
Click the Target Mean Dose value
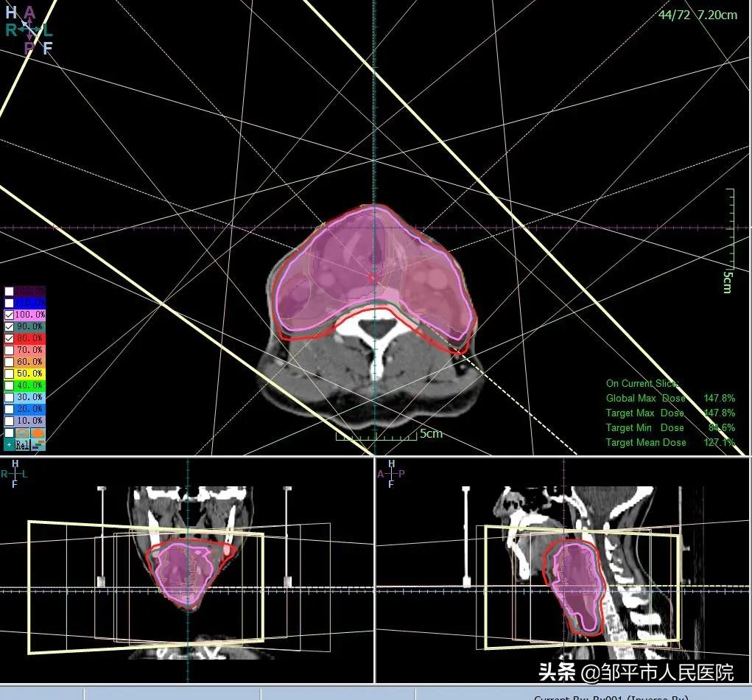(719, 442)
